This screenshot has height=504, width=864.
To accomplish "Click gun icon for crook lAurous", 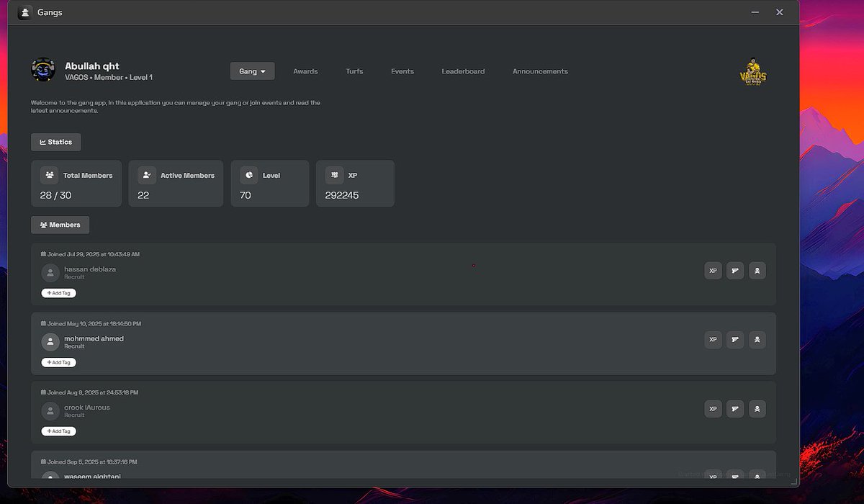I will pyautogui.click(x=735, y=409).
